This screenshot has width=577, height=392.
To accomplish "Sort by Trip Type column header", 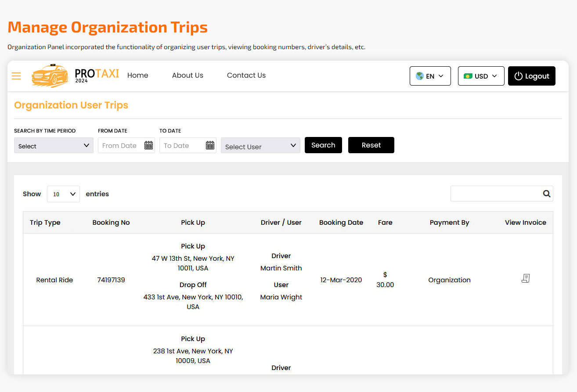I will (45, 223).
